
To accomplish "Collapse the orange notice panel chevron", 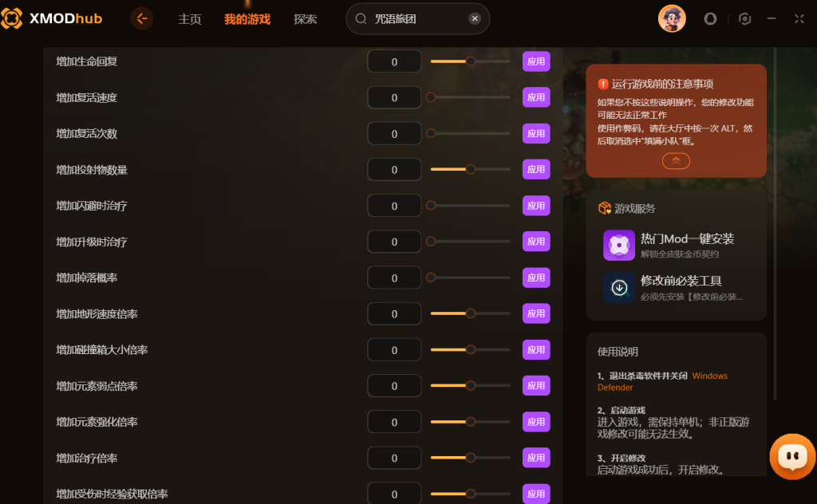I will [x=676, y=161].
